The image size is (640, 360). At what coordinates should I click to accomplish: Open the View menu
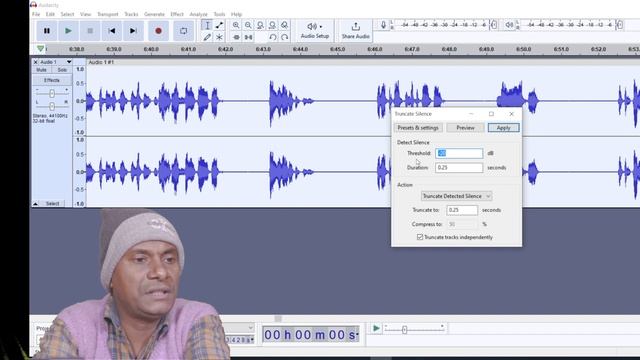point(85,14)
